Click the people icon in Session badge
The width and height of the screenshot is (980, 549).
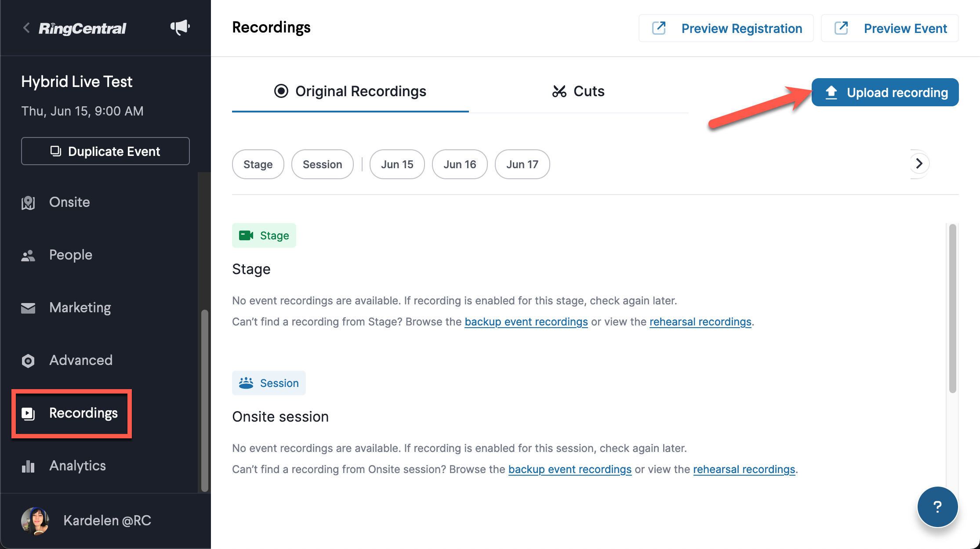[246, 383]
